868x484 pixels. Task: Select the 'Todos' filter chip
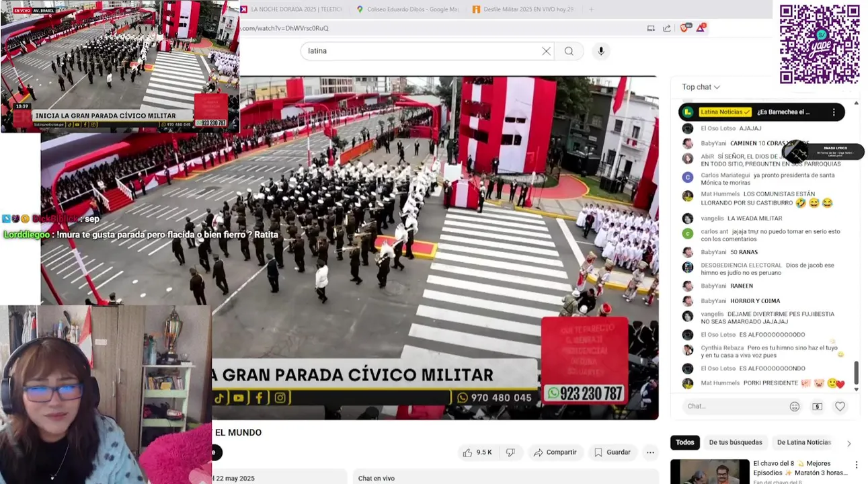(x=685, y=442)
